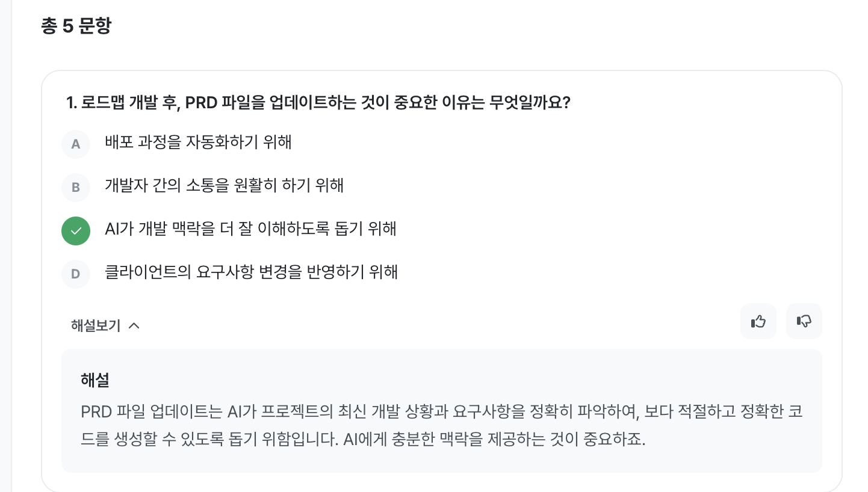Click the thumbs up feedback icon
The height and width of the screenshot is (492, 868).
click(758, 321)
